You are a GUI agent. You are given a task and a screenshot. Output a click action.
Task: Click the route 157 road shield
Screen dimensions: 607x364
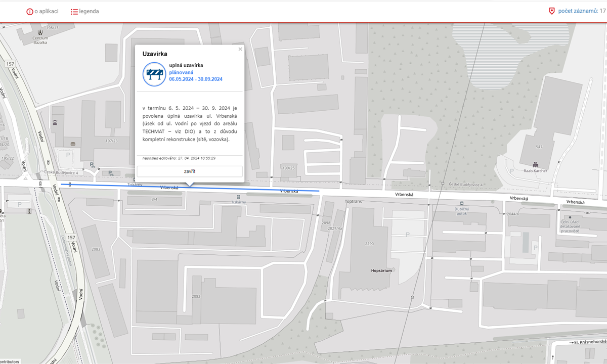pyautogui.click(x=11, y=64)
